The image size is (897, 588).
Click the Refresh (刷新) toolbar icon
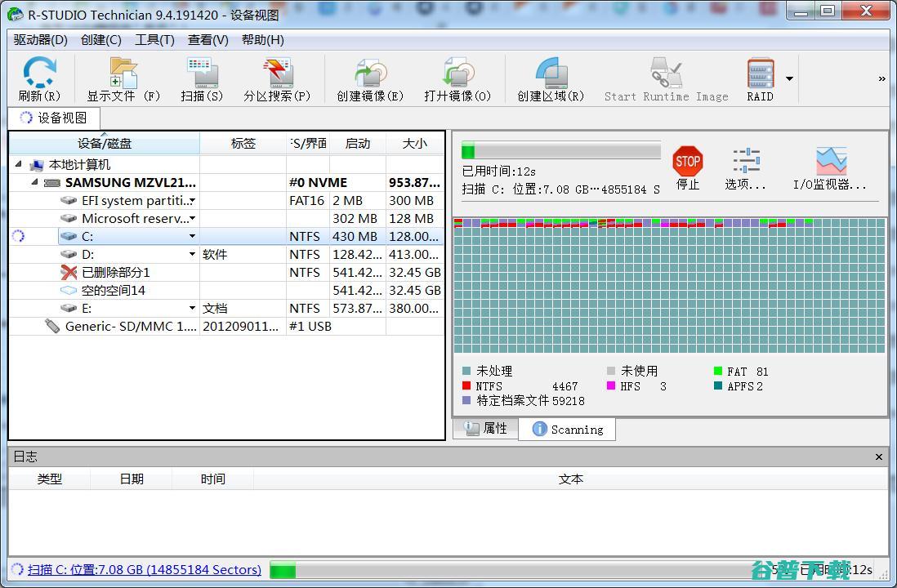38,74
